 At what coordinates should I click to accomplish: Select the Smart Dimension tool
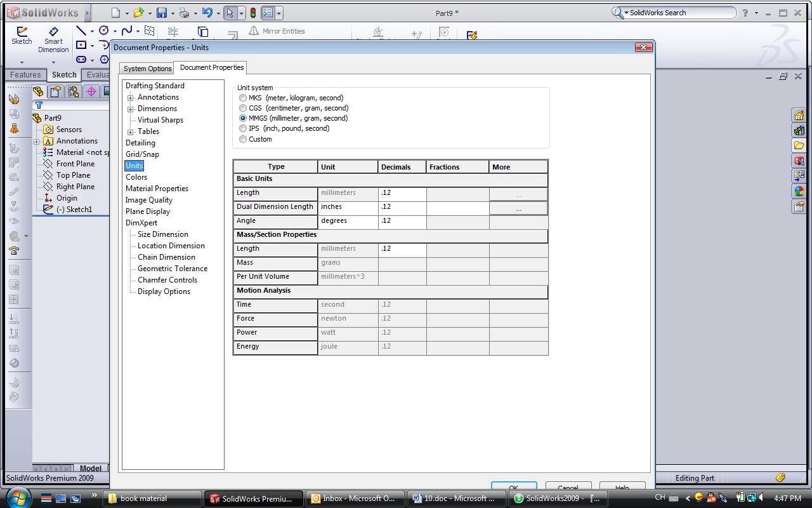53,39
